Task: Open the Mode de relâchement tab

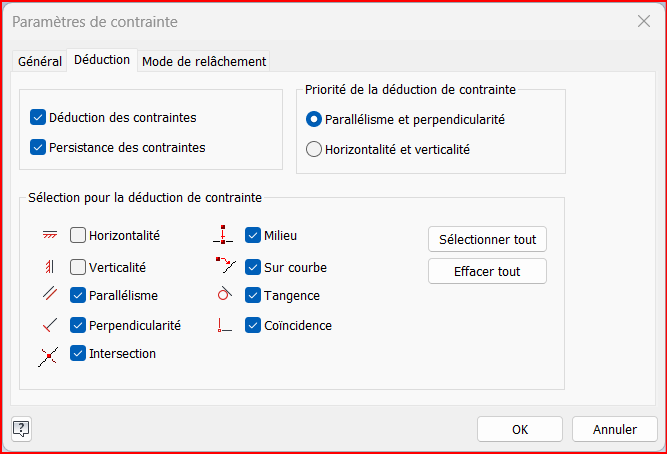Action: pyautogui.click(x=204, y=61)
